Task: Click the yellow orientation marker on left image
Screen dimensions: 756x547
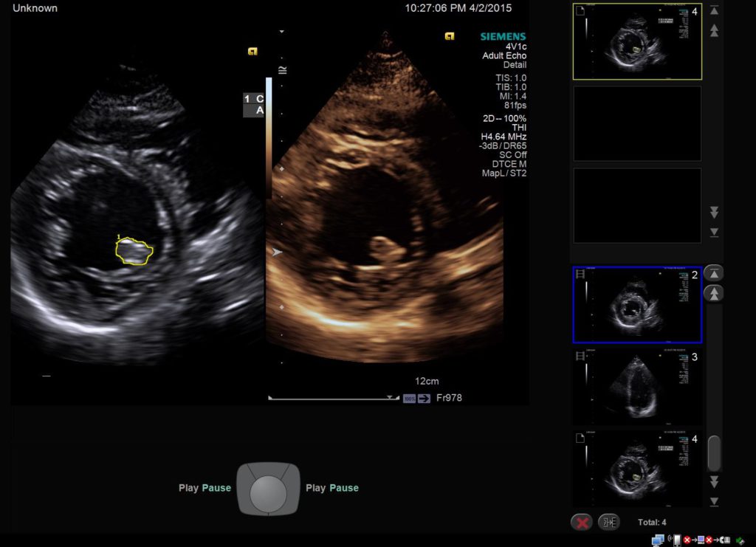Action: [x=252, y=51]
